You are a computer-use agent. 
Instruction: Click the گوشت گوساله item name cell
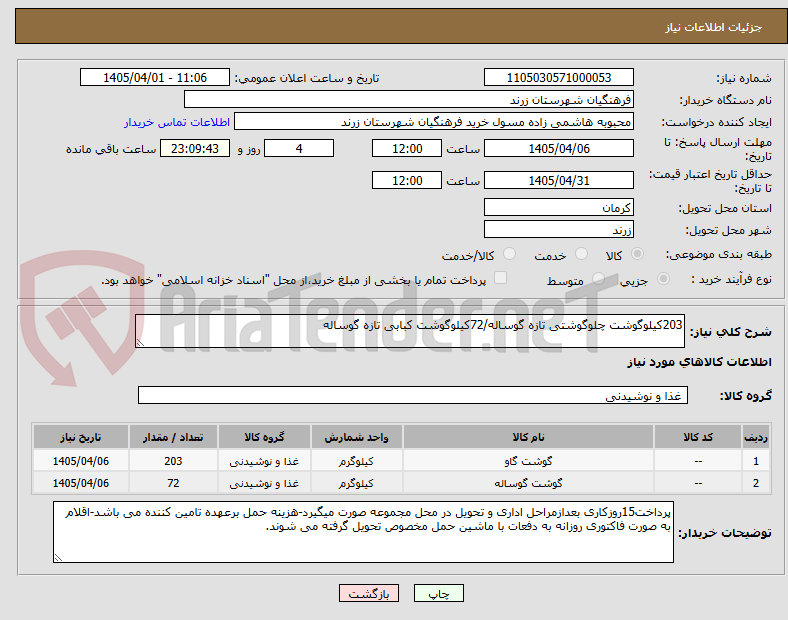click(528, 483)
